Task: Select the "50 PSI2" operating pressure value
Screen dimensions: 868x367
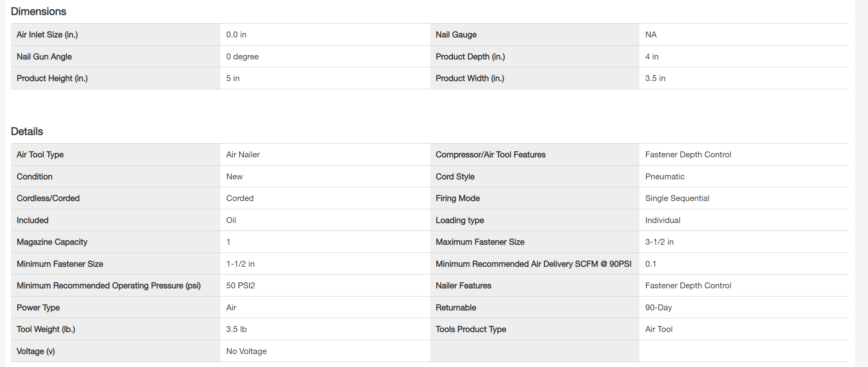Action: pyautogui.click(x=240, y=286)
